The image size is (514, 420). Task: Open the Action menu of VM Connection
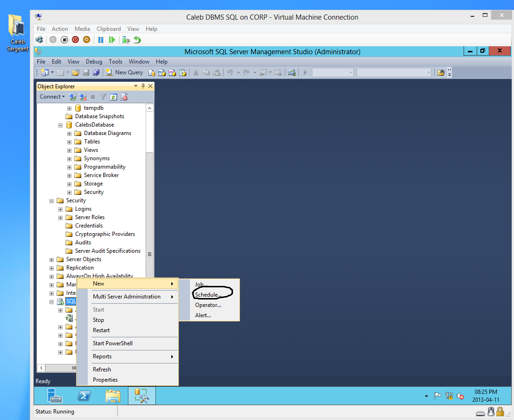tap(60, 29)
